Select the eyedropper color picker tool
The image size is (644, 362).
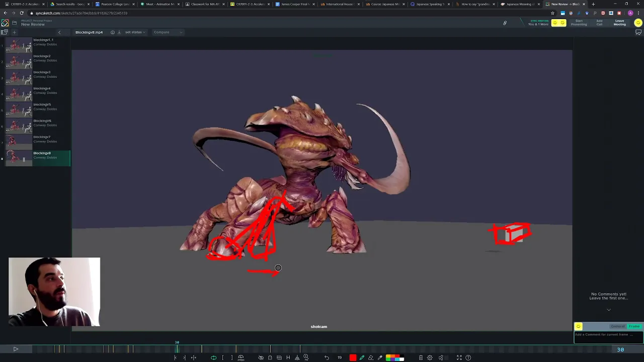pyautogui.click(x=380, y=357)
